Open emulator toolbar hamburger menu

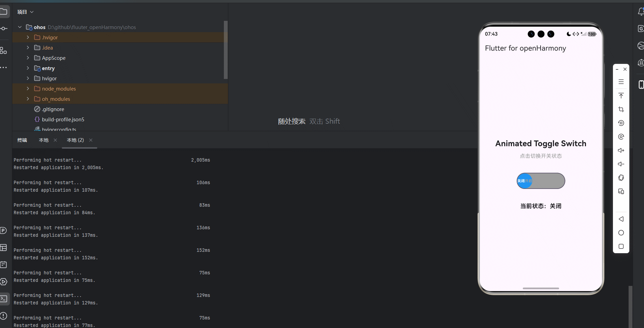621,82
